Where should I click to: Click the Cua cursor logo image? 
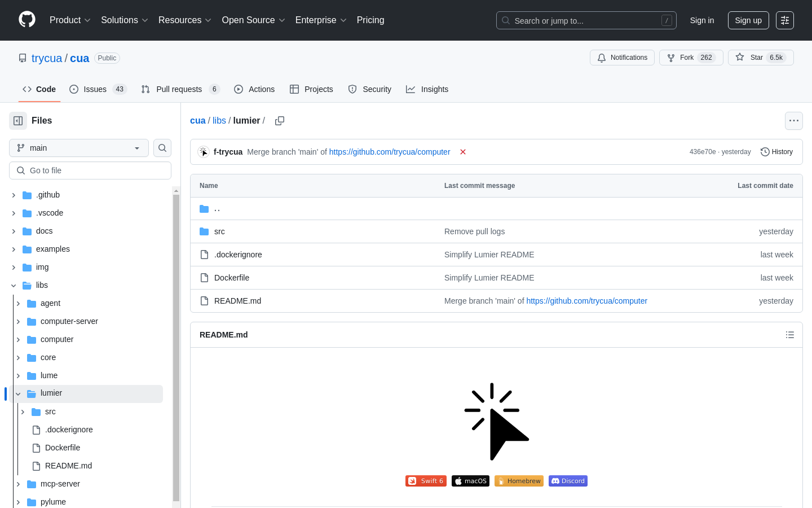click(x=497, y=422)
